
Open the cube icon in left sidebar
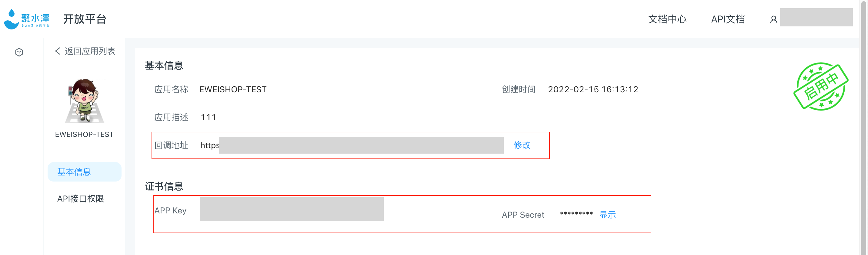coord(19,52)
